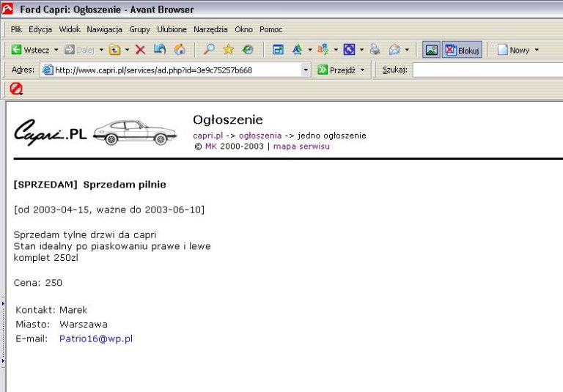The width and height of the screenshot is (563, 392).
Task: Follow the ogłoszenia breadcrumb link
Action: (x=260, y=136)
